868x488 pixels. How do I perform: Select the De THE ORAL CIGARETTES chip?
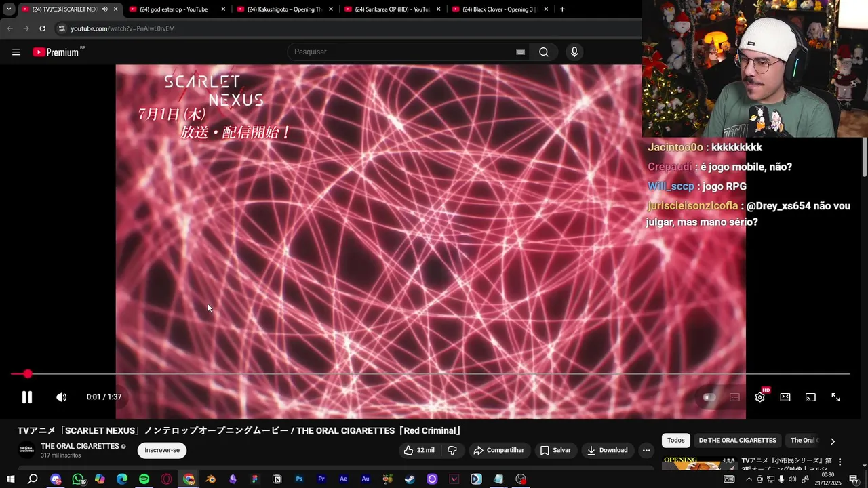[738, 441]
